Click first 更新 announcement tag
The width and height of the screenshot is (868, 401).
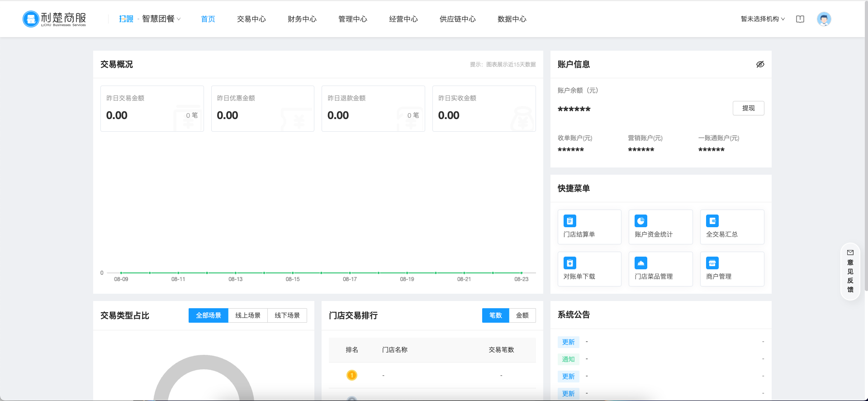pyautogui.click(x=569, y=342)
